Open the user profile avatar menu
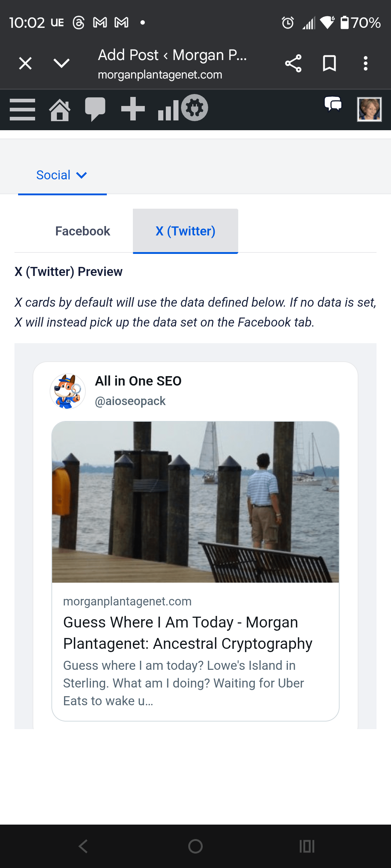 tap(369, 109)
